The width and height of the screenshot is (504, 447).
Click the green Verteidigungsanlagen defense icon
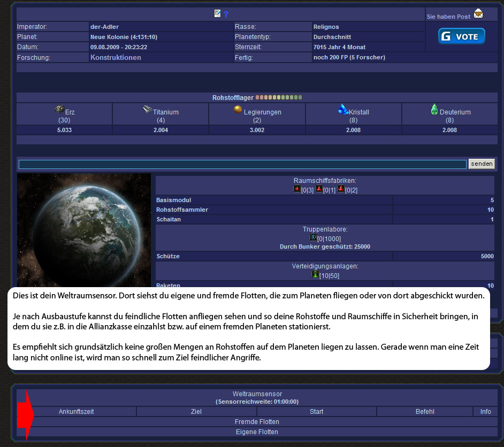(315, 274)
